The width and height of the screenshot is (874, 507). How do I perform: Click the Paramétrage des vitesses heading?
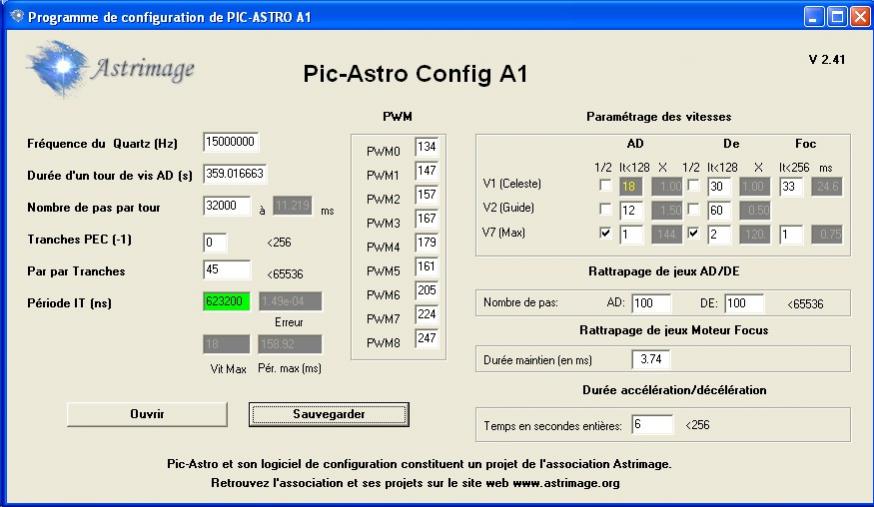659,117
